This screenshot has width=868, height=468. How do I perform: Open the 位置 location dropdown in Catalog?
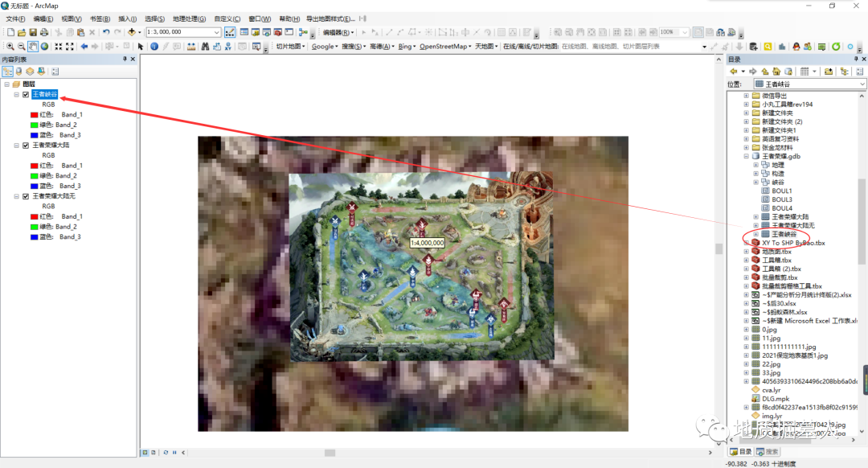[862, 84]
